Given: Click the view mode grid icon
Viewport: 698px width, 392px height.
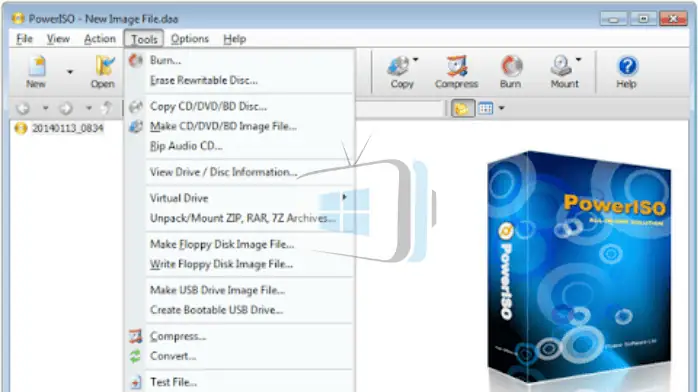Looking at the screenshot, I should (x=486, y=108).
